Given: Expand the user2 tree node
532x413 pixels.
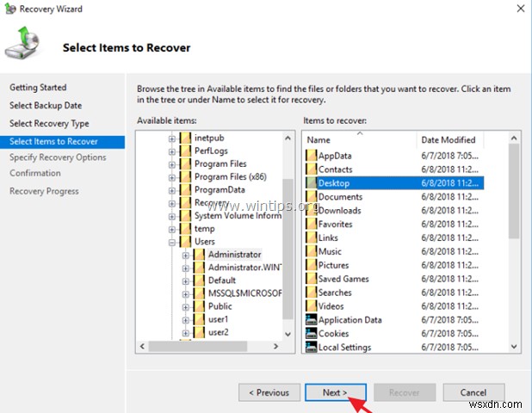Looking at the screenshot, I should pos(186,333).
